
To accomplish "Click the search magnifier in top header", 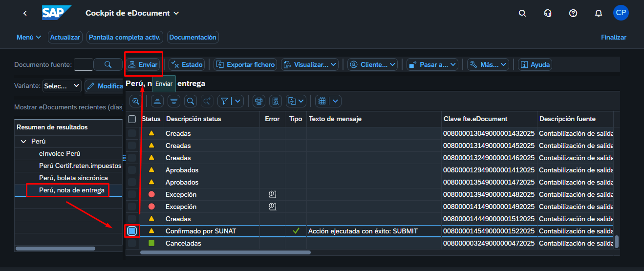I will coord(522,13).
